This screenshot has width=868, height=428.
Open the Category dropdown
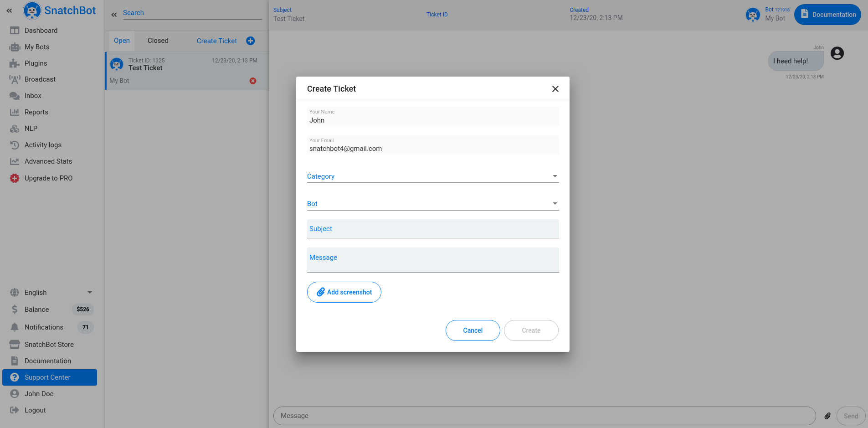433,176
